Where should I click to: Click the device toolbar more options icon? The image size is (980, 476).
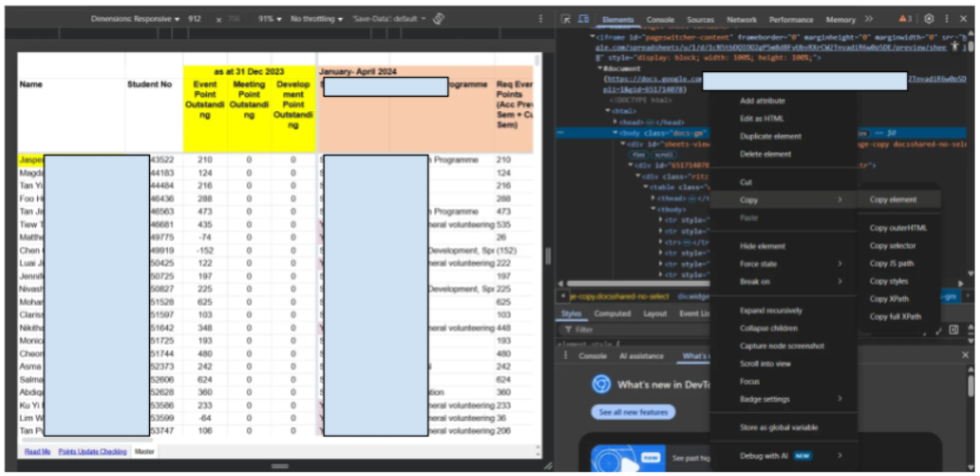tap(540, 19)
